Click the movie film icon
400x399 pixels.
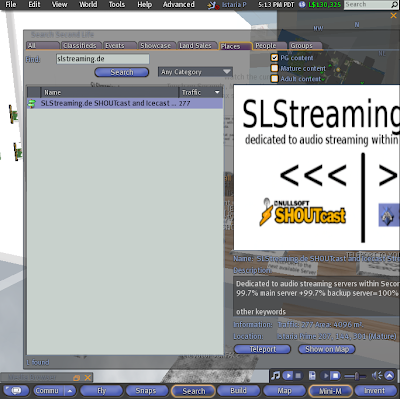[312, 376]
